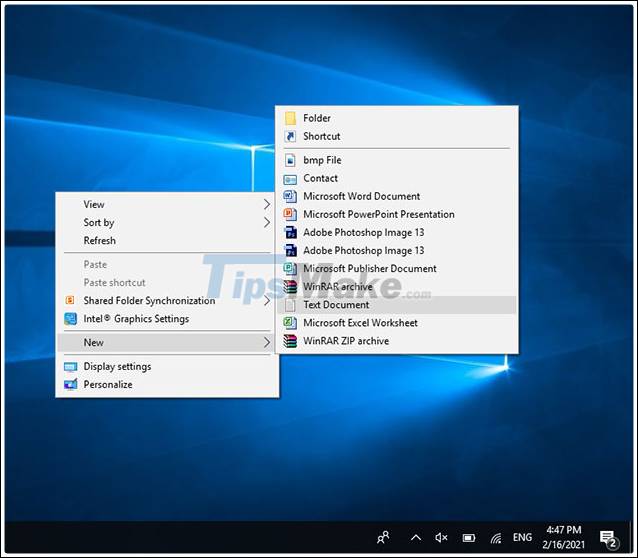
Task: Click the WinRAR ZIP archive icon
Action: tap(290, 341)
